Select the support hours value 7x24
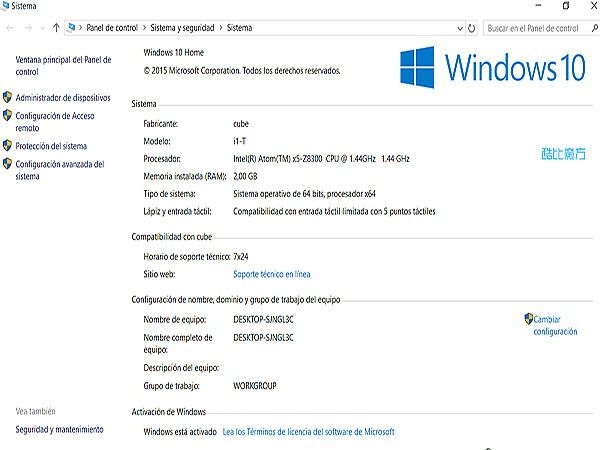 [241, 257]
